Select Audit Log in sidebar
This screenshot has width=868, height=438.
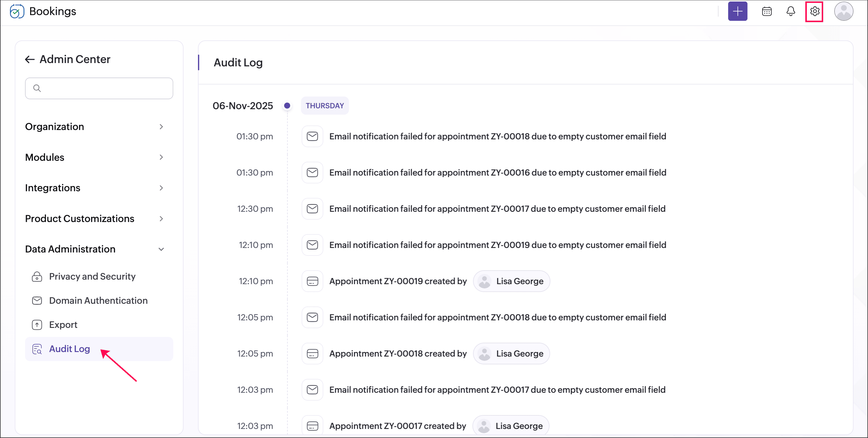point(69,349)
